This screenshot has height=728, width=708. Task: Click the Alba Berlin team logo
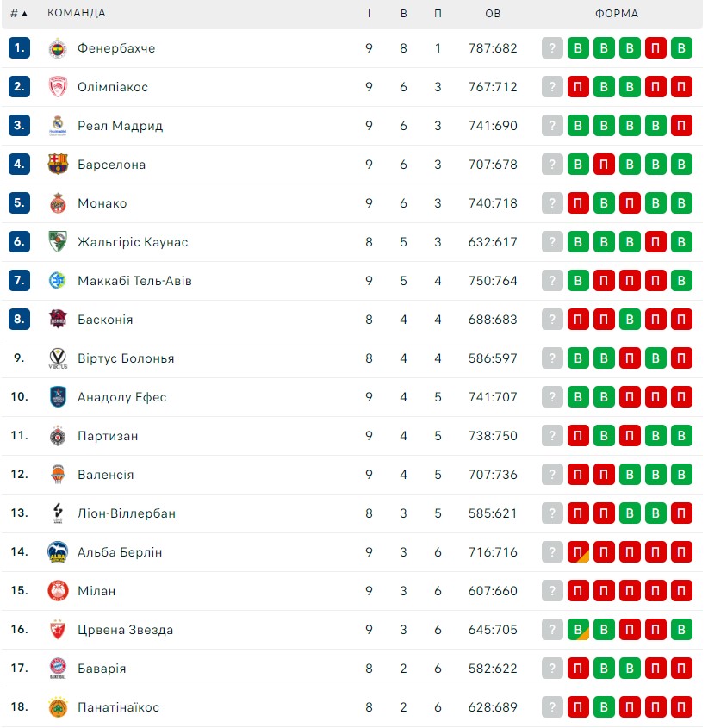(58, 552)
